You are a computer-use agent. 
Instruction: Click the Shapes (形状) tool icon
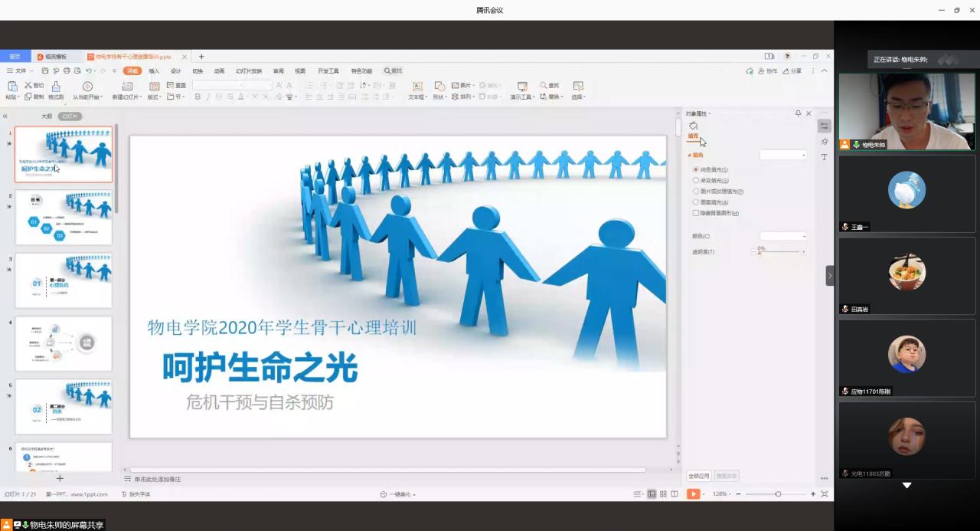coord(439,87)
